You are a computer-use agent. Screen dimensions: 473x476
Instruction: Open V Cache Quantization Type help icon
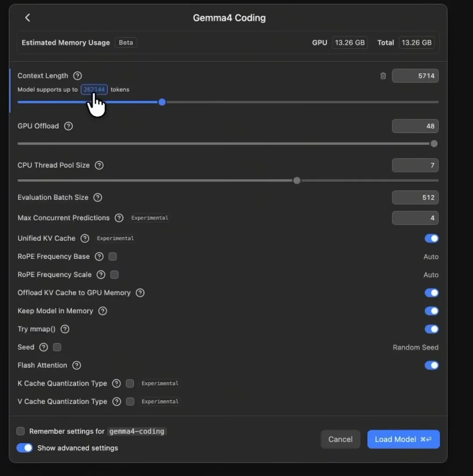[117, 401]
